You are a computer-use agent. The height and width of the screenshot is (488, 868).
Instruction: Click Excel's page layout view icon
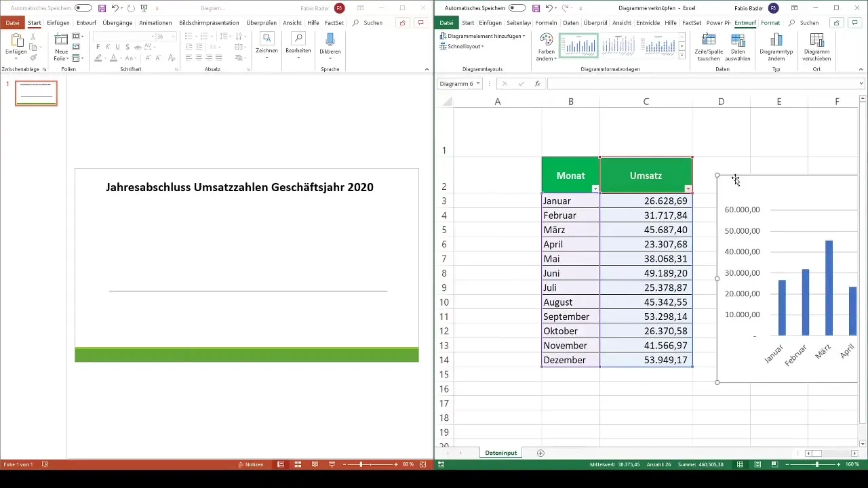pos(757,464)
